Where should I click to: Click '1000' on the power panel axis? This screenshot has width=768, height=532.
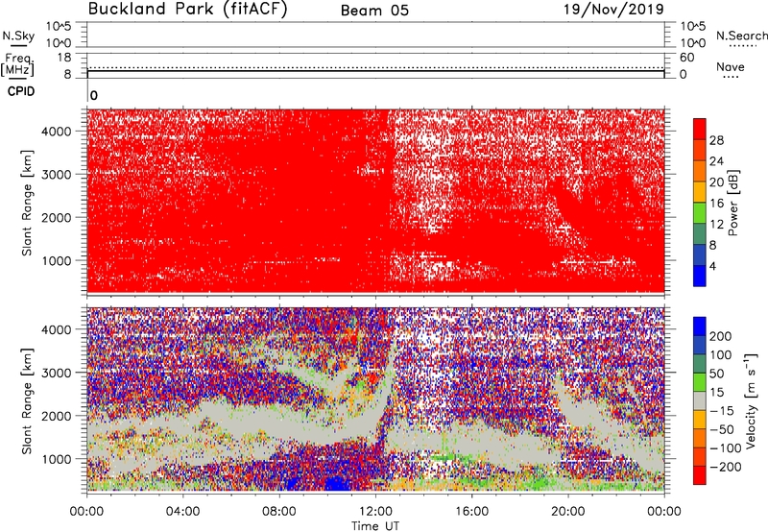point(57,260)
